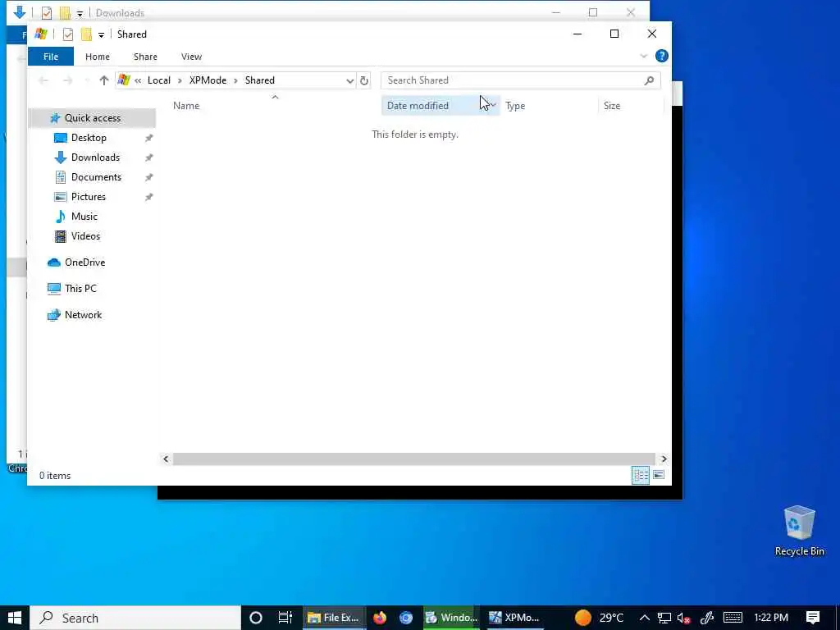Go up one folder level
The image size is (840, 630).
pyautogui.click(x=104, y=80)
